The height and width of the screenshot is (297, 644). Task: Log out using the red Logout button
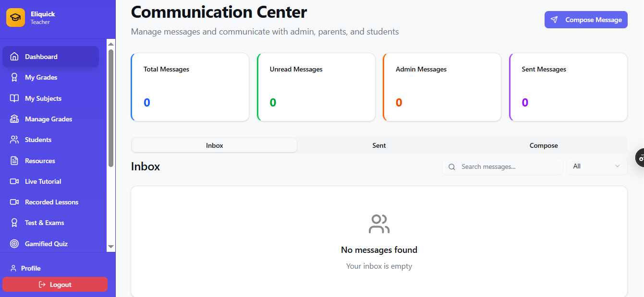pos(55,285)
